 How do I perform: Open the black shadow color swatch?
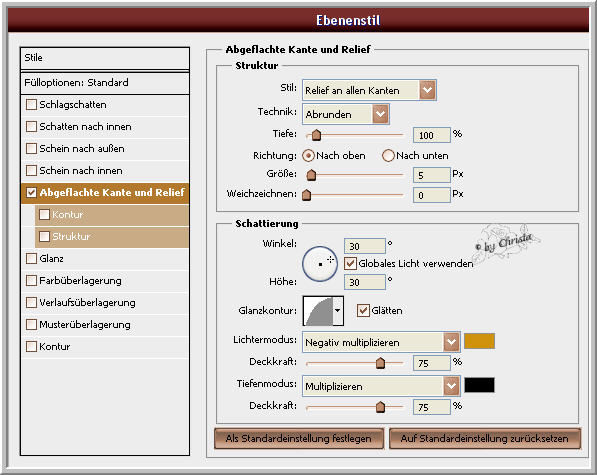click(479, 385)
